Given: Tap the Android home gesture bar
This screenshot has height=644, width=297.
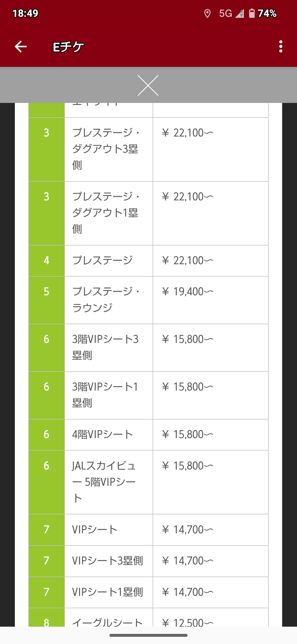Looking at the screenshot, I should (148, 635).
